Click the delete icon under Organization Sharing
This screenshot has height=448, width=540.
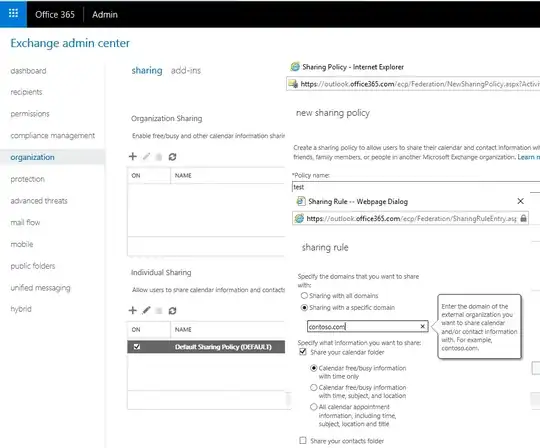pos(159,157)
